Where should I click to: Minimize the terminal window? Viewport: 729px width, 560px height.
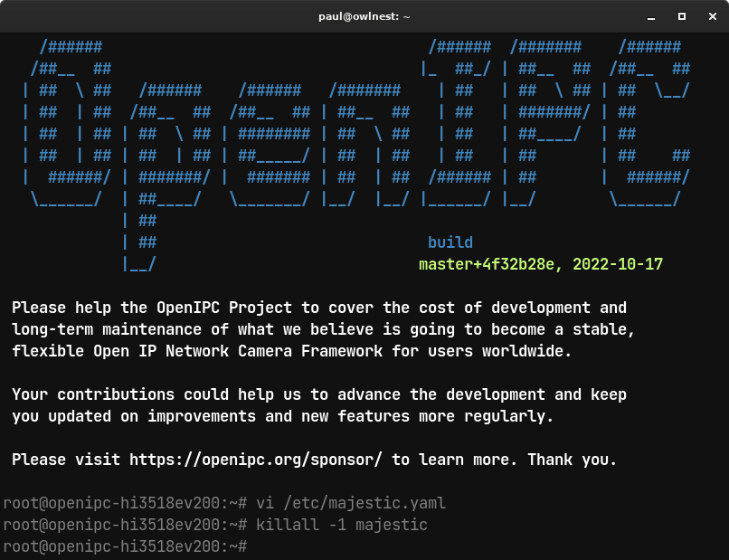coord(649,16)
